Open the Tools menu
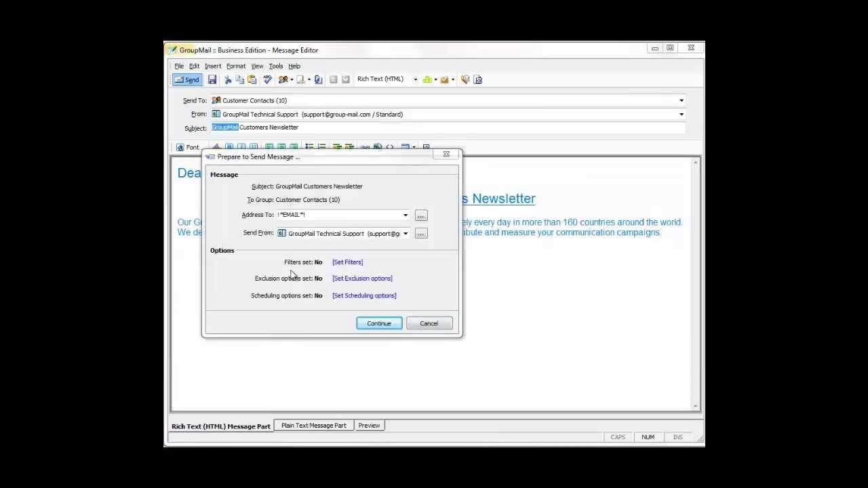868x488 pixels. tap(275, 66)
